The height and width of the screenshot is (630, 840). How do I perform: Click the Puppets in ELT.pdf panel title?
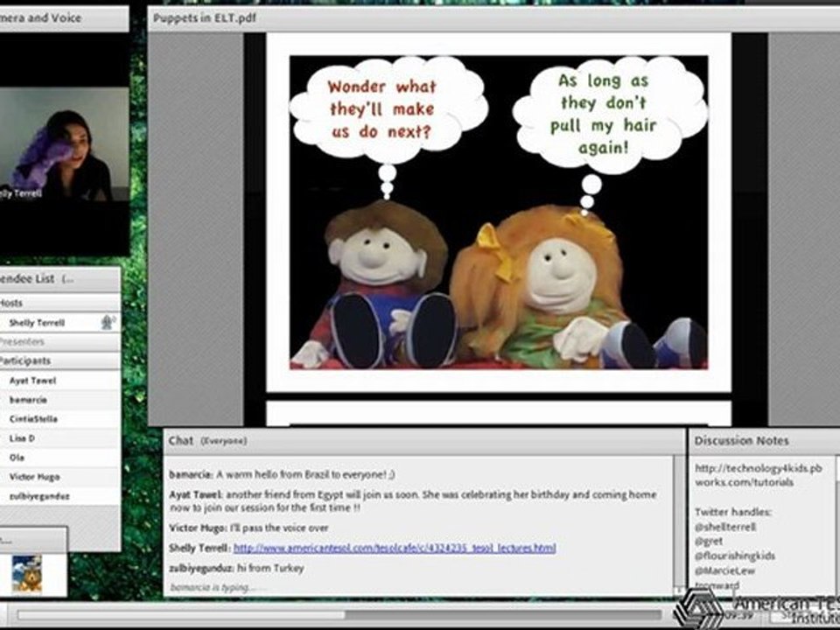point(205,17)
